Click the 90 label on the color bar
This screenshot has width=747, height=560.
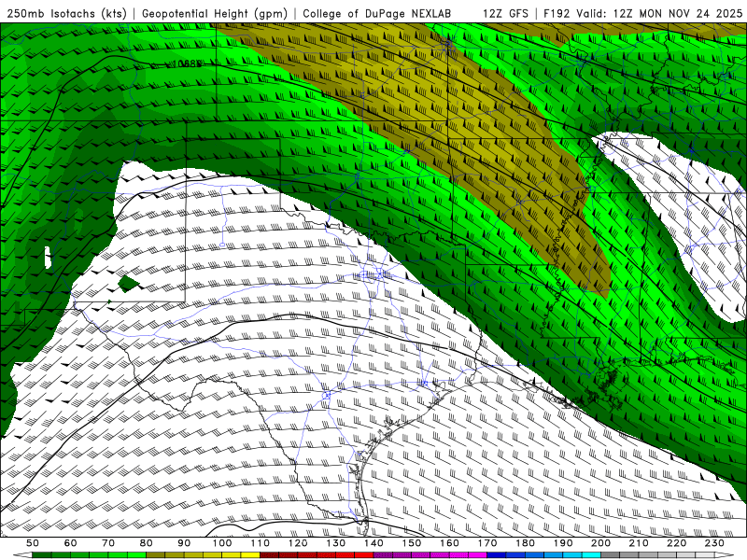(x=184, y=543)
